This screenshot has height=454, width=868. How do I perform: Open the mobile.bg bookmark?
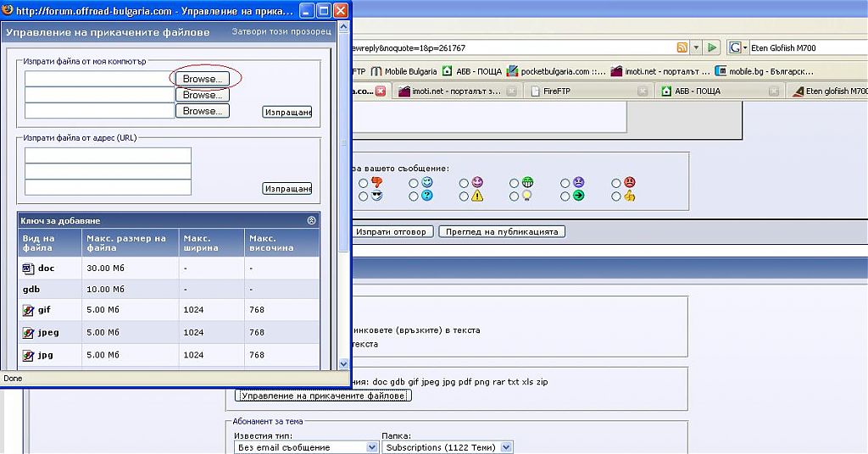[765, 71]
